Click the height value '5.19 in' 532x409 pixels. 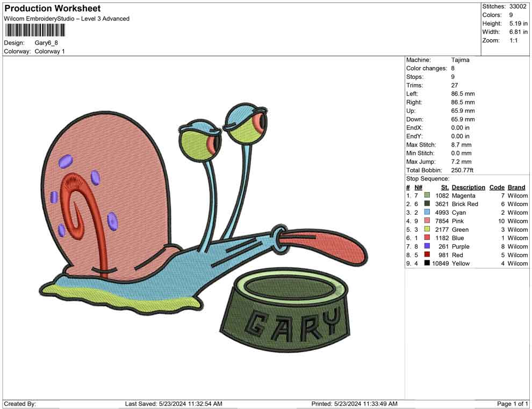click(x=519, y=24)
